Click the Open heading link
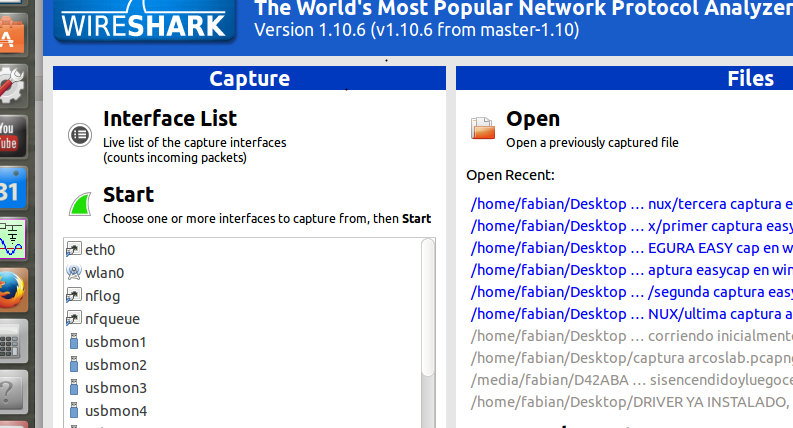 tap(533, 119)
